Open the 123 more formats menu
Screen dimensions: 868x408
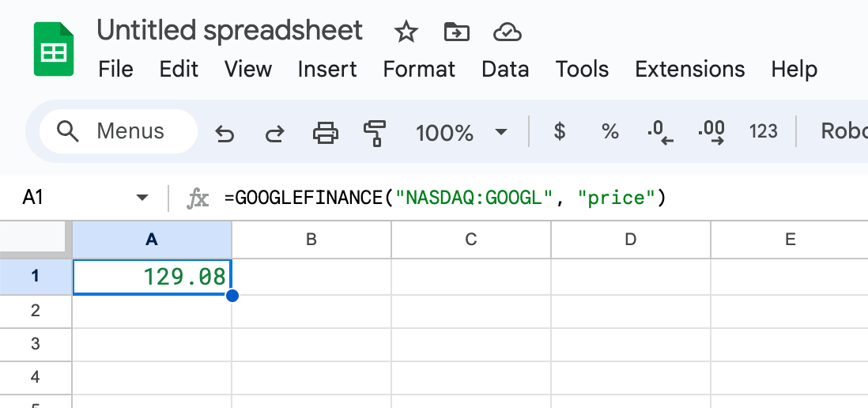763,131
